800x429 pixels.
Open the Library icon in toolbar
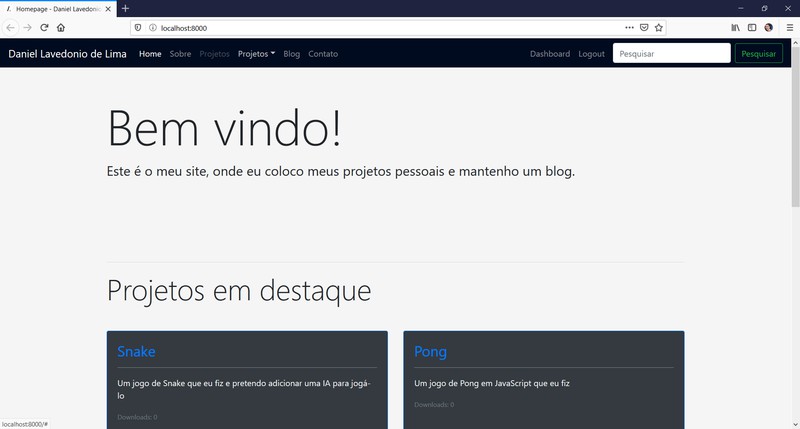(735, 28)
